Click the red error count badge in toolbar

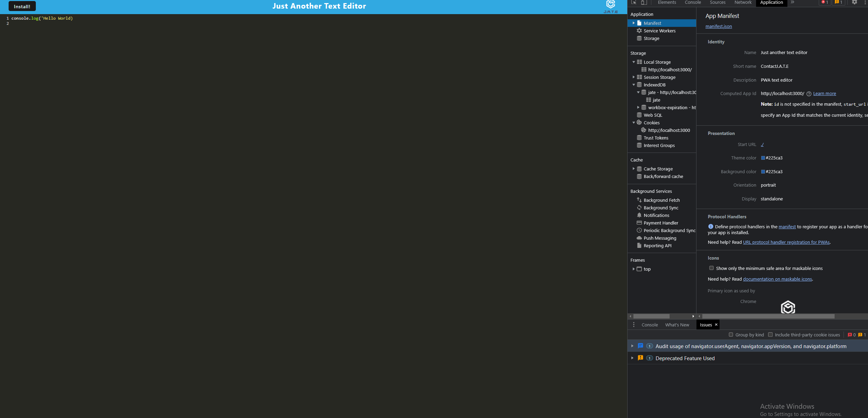point(825,2)
